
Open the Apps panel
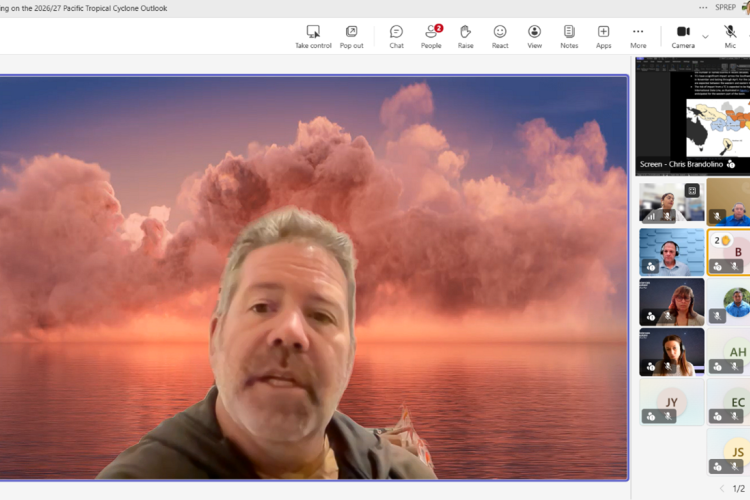click(604, 37)
